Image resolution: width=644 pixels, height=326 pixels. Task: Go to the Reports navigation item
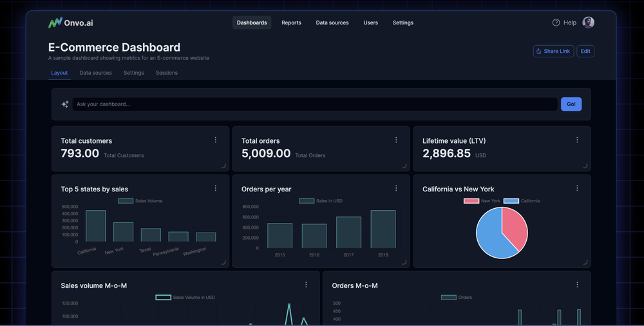[291, 23]
